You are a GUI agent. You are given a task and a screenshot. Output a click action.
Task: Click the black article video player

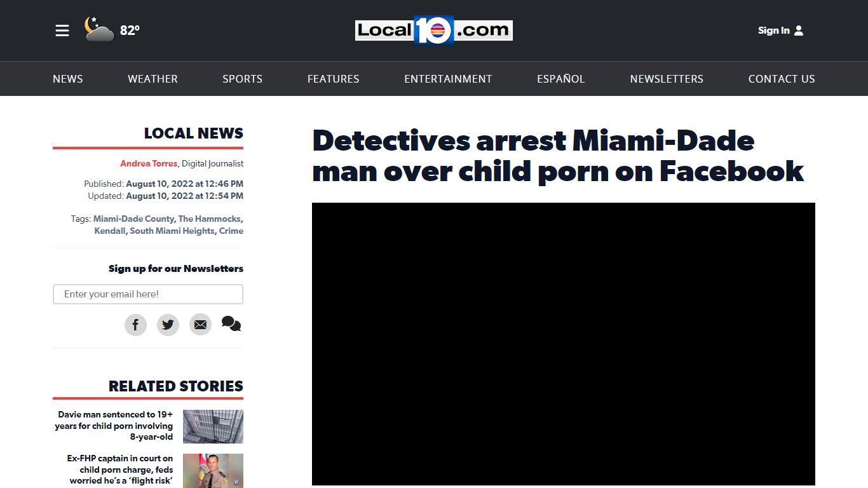(564, 344)
